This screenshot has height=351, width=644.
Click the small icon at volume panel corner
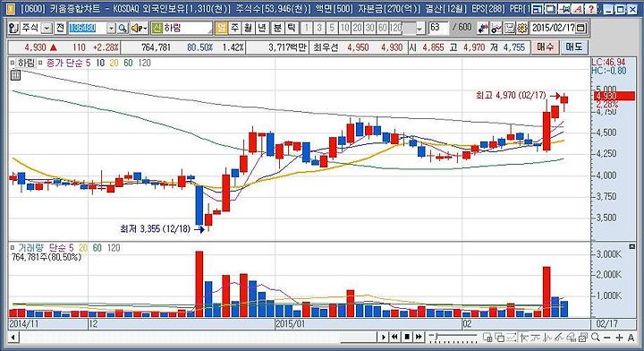coord(631,246)
